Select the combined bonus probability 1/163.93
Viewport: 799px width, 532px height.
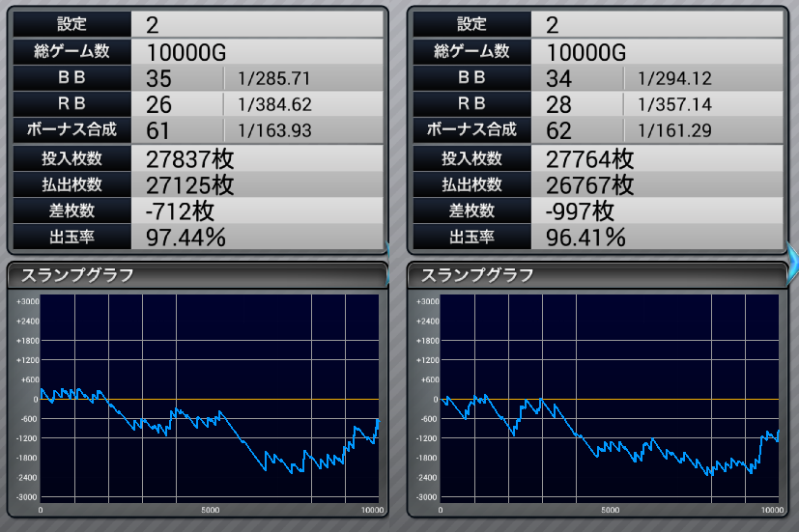[274, 131]
